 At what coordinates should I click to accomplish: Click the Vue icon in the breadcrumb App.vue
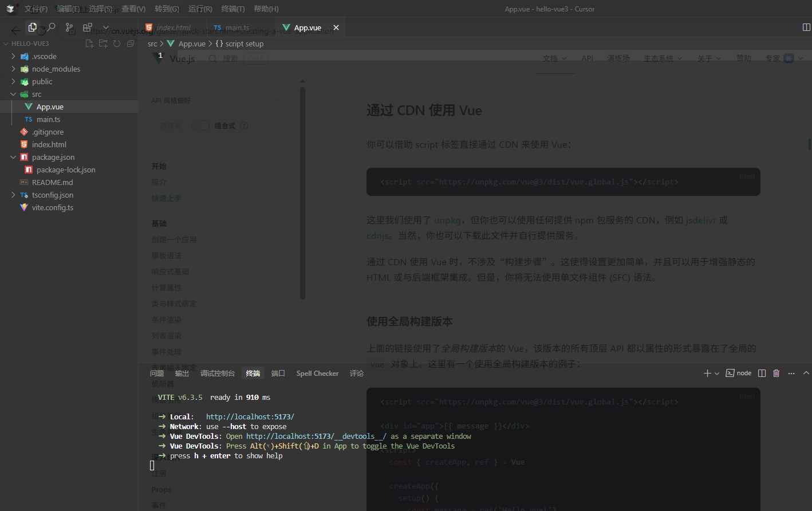click(x=171, y=44)
